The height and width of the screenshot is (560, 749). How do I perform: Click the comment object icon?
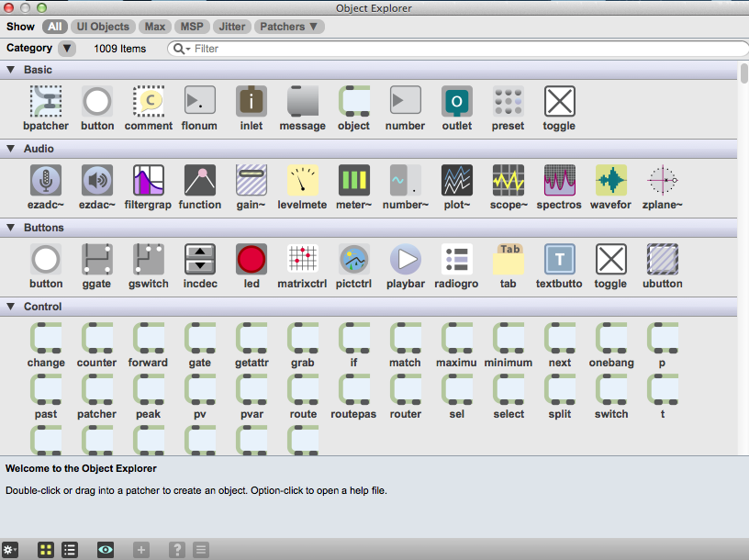(149, 101)
